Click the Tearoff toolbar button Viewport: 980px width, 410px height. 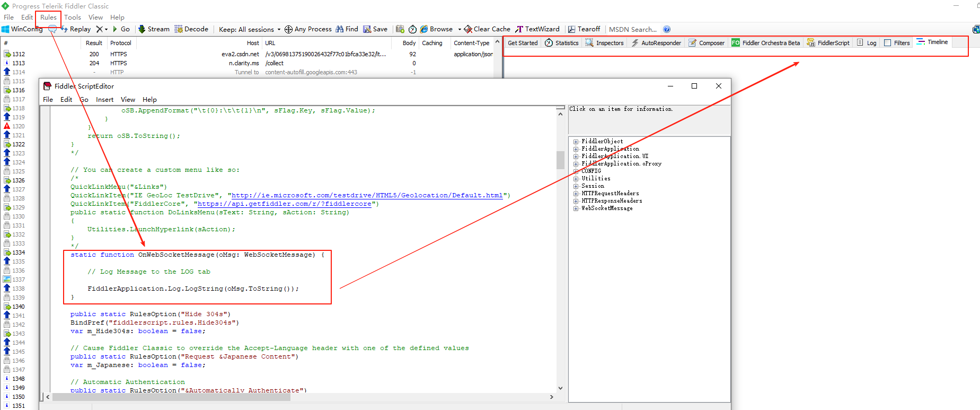point(584,29)
